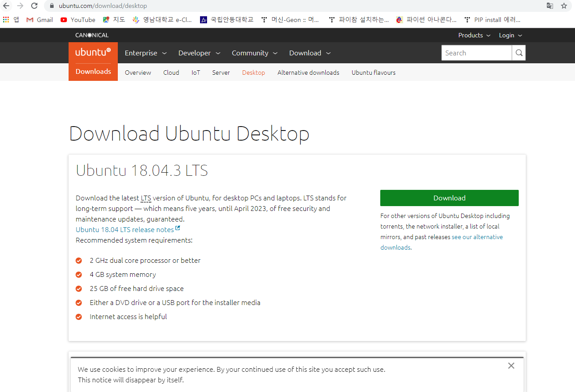Click the Internet access is helpful line
The height and width of the screenshot is (392, 575).
click(x=128, y=316)
